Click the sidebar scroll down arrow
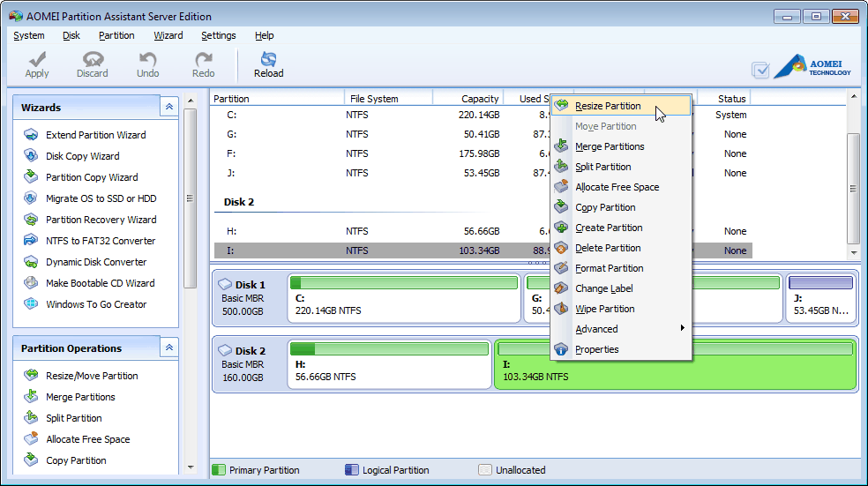The height and width of the screenshot is (486, 868). click(191, 467)
